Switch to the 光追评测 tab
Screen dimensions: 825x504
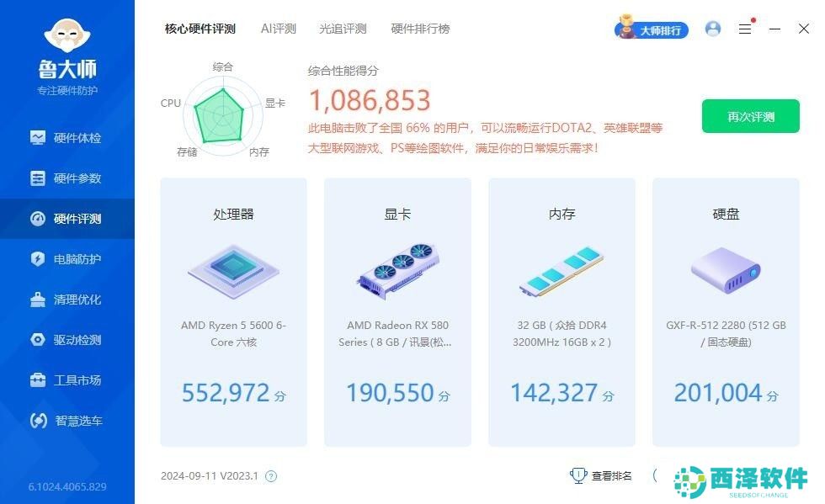(x=343, y=29)
